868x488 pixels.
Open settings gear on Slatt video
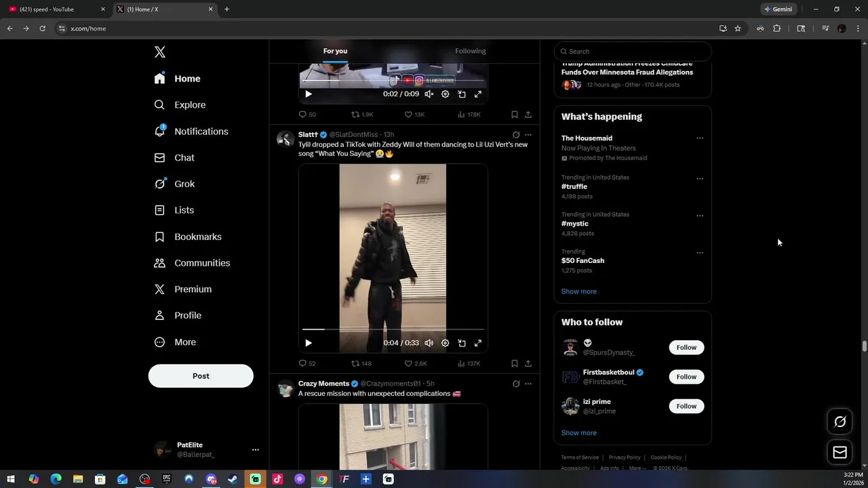pos(445,343)
